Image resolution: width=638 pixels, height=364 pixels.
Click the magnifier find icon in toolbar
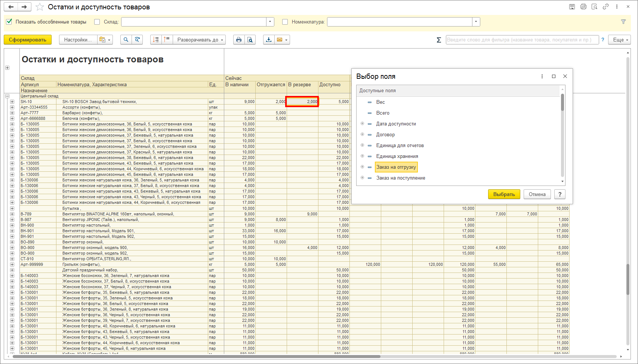(126, 40)
